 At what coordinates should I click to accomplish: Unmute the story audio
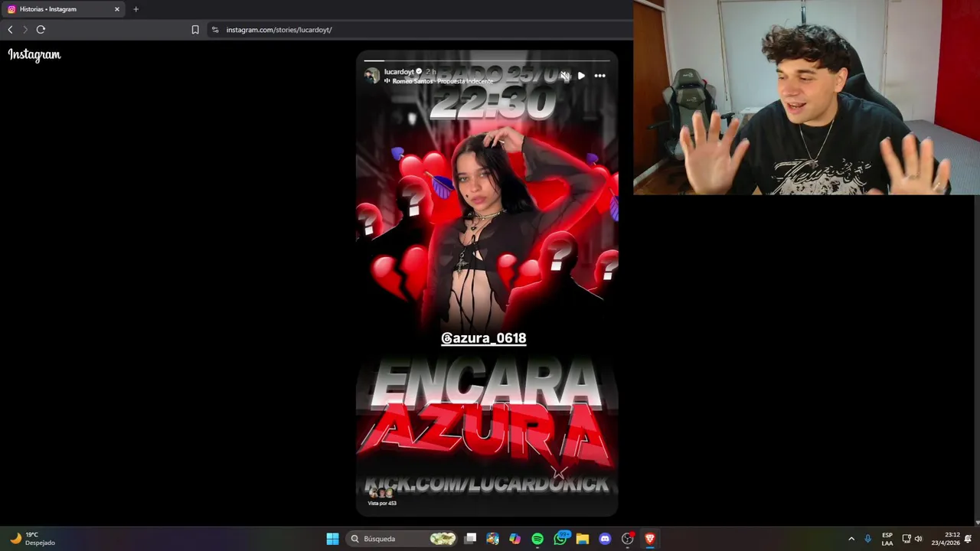564,76
